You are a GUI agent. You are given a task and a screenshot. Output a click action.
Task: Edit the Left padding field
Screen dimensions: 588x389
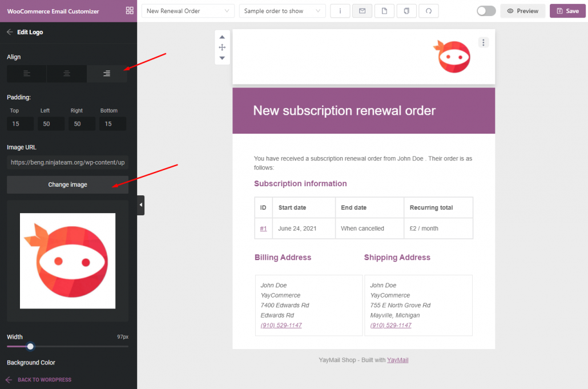click(x=51, y=124)
